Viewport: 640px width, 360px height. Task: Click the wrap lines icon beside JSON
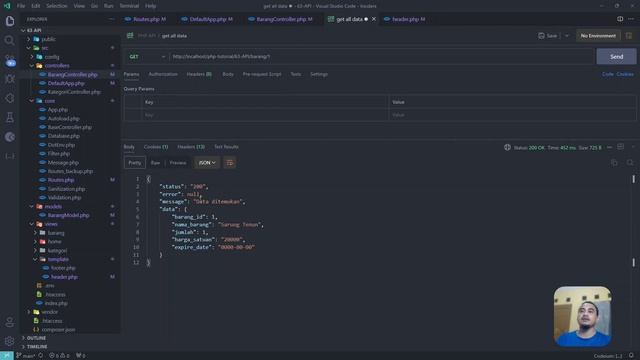coord(230,163)
